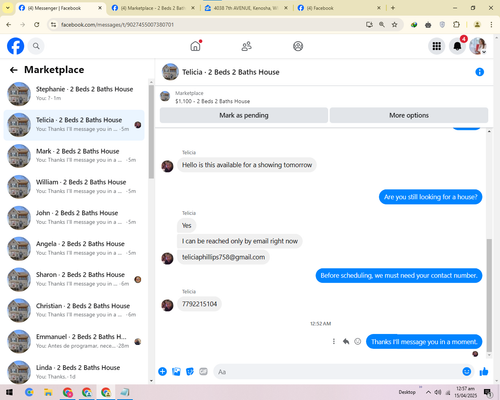Open the Extensions puzzle icon
This screenshot has width=500, height=400.
[x=456, y=25]
